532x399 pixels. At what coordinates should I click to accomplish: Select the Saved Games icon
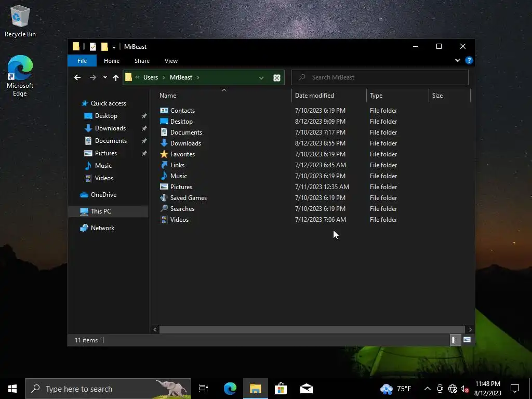[x=164, y=197]
